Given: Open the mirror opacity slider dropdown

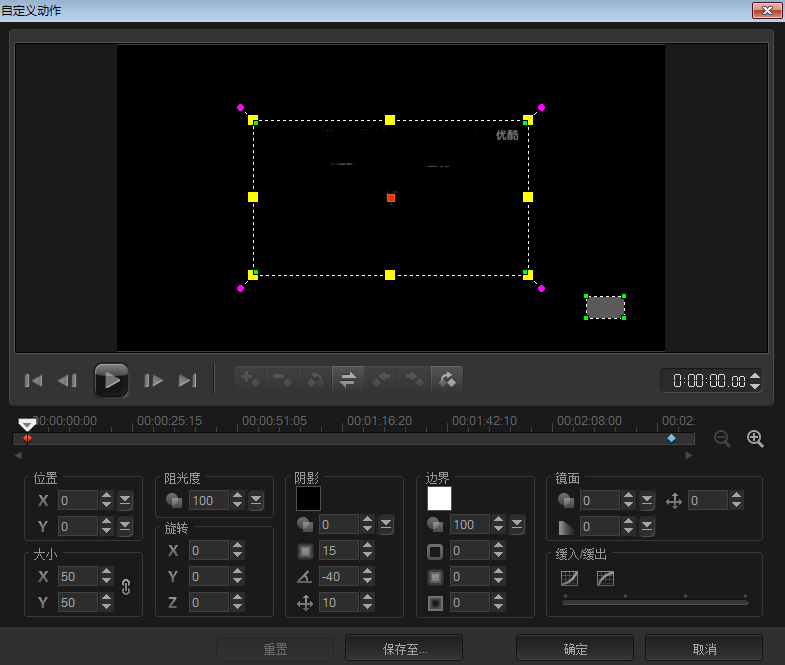Looking at the screenshot, I should click(647, 500).
